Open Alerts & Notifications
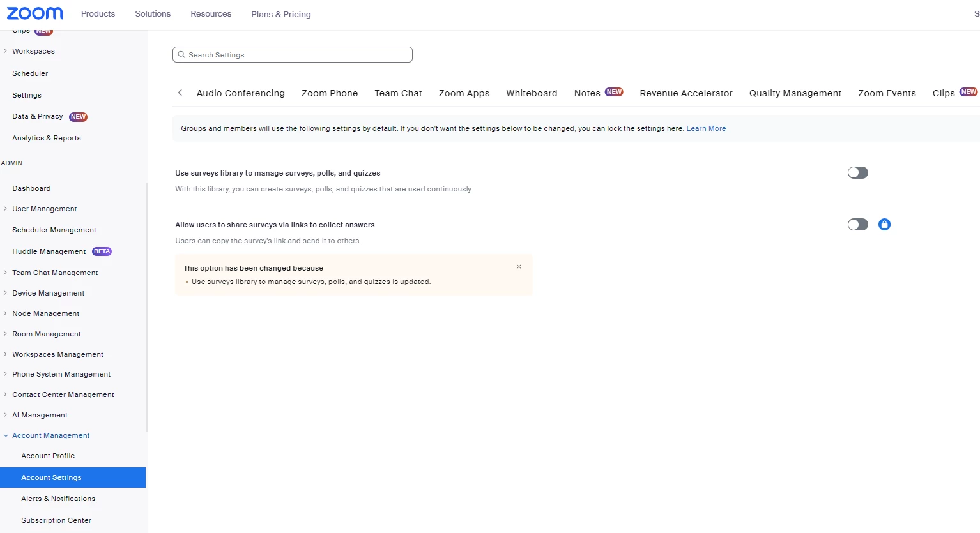Viewport: 980px width, 533px height. click(58, 499)
